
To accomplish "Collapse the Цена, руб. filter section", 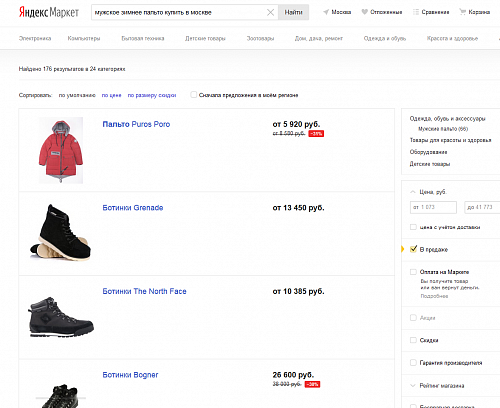I will coord(413,192).
